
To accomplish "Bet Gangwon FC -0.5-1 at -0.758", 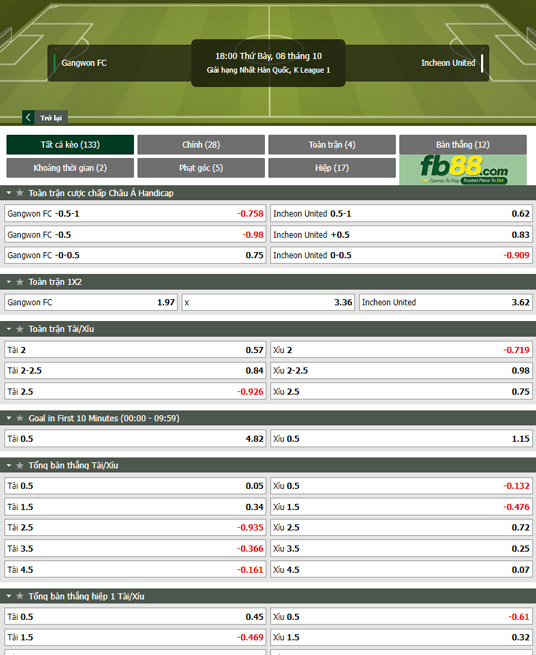I will click(135, 213).
